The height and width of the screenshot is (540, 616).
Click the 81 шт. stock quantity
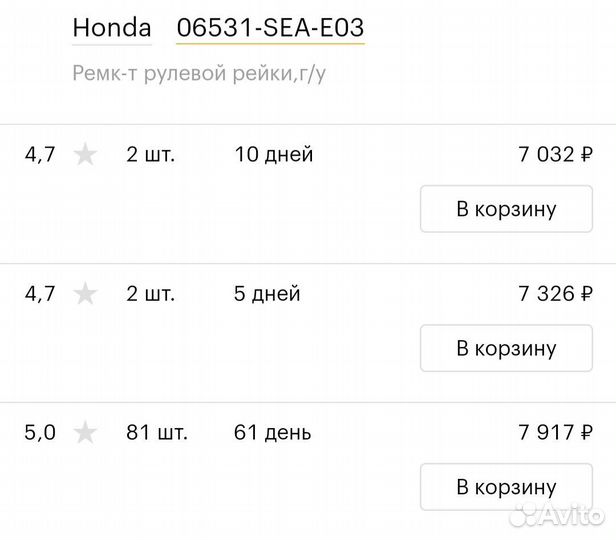(157, 432)
